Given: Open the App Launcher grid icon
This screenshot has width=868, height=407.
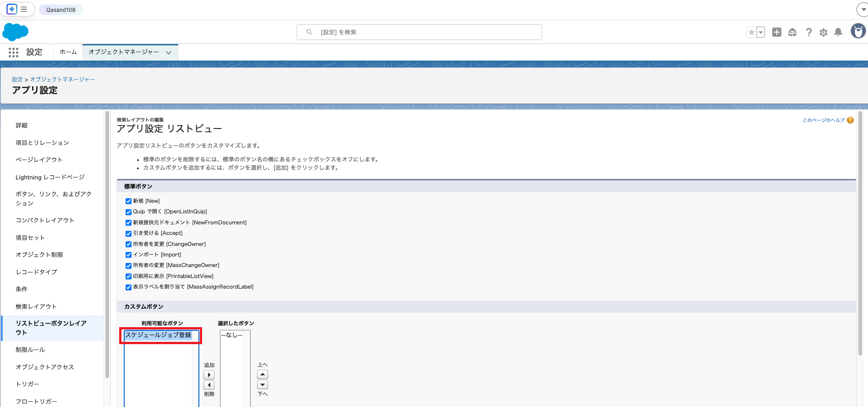Looking at the screenshot, I should point(13,52).
